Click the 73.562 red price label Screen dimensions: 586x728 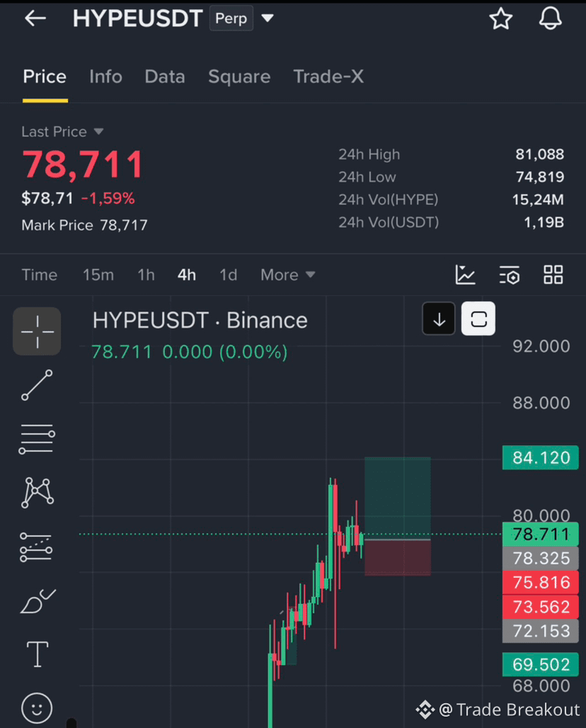[x=541, y=607]
